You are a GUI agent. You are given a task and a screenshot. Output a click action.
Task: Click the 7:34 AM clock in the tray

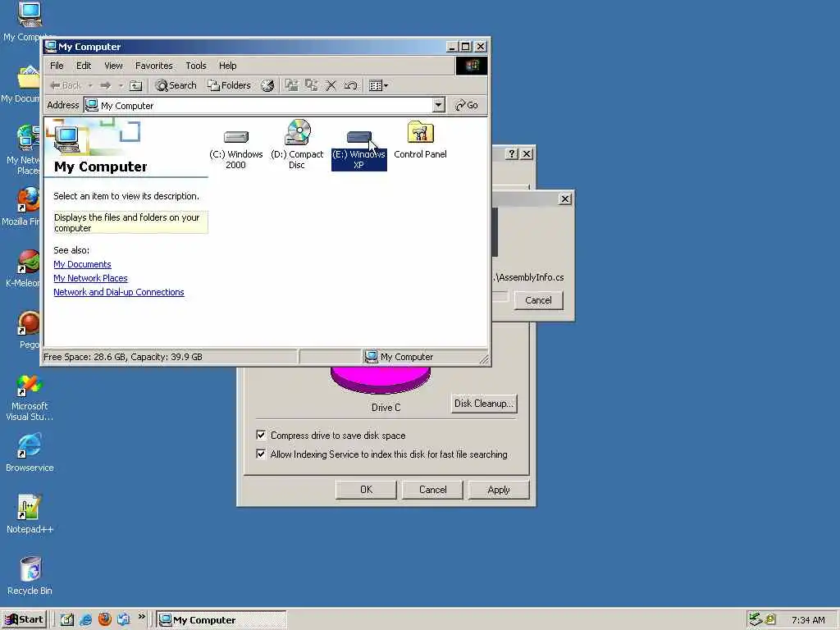point(808,620)
